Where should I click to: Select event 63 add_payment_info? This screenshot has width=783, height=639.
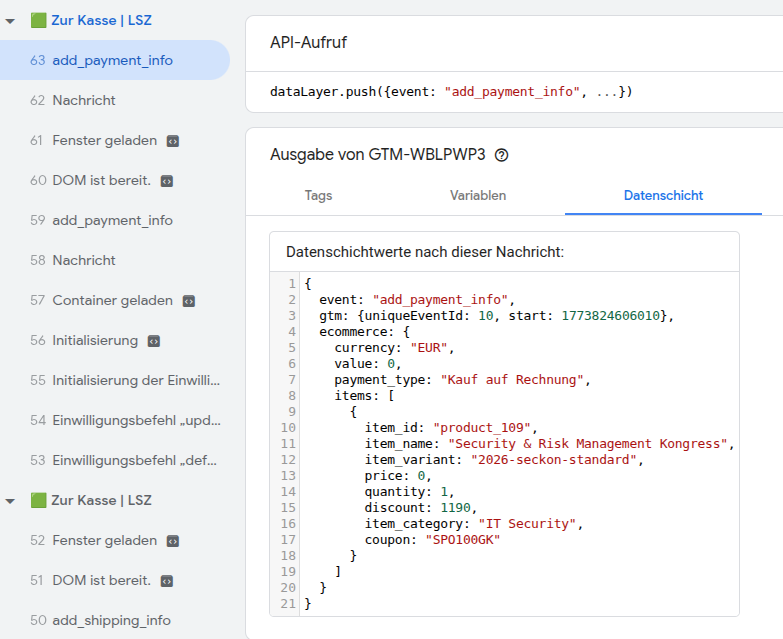(x=112, y=60)
